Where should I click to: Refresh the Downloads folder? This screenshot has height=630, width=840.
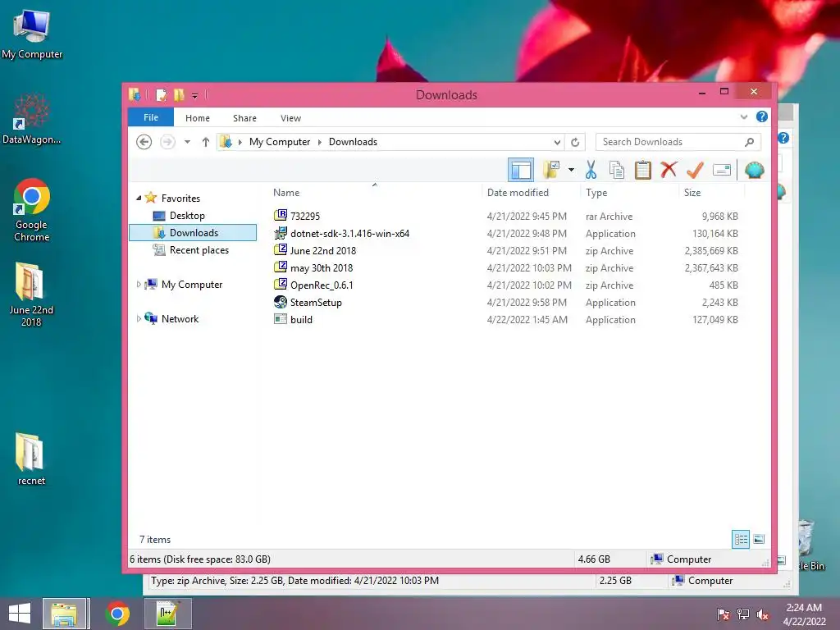575,142
